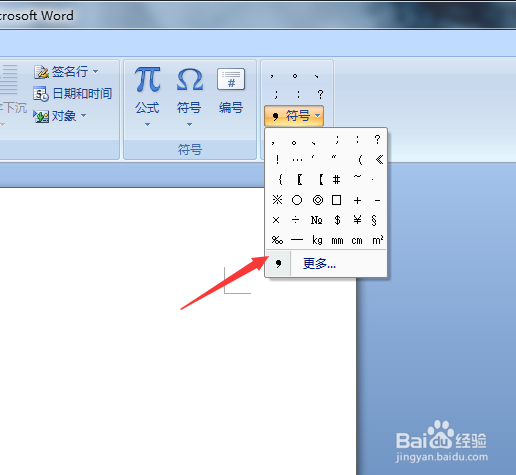
Task: Select the small middle dot · symbol
Action: pos(372,180)
